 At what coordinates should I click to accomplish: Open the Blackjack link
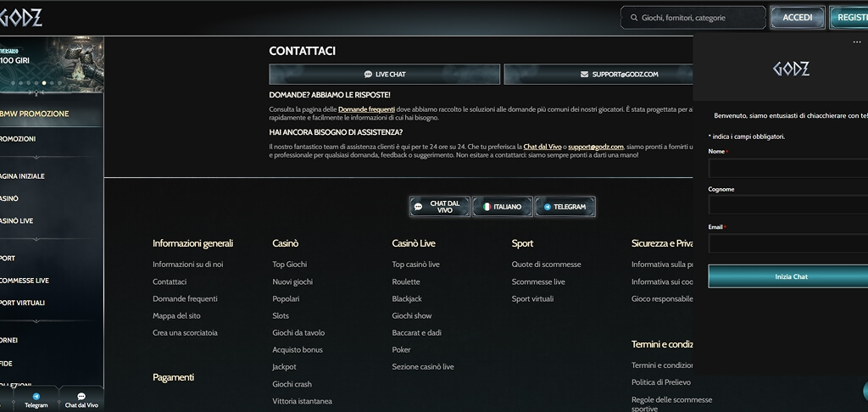click(x=407, y=298)
